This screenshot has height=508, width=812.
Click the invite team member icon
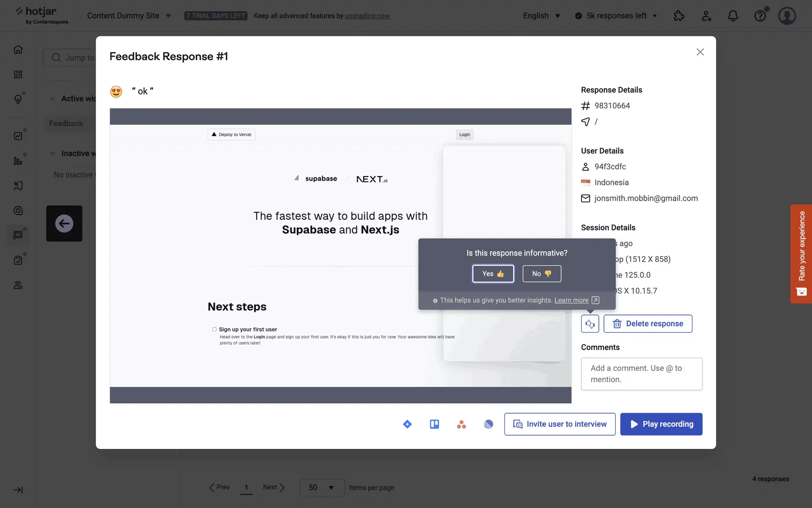706,16
